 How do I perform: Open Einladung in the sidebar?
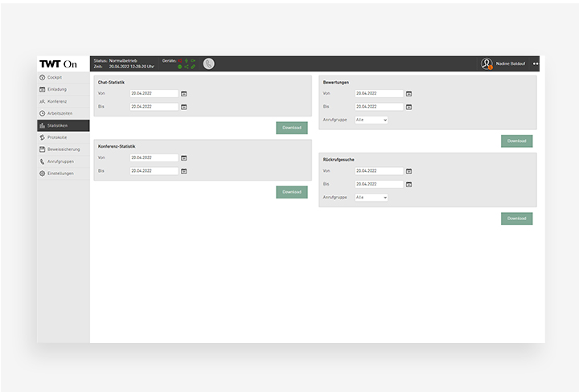64,89
